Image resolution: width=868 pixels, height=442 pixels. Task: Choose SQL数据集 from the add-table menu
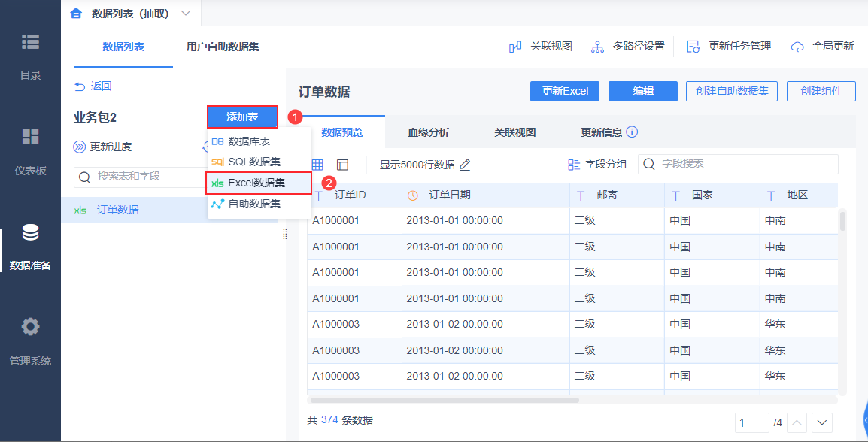(259, 162)
